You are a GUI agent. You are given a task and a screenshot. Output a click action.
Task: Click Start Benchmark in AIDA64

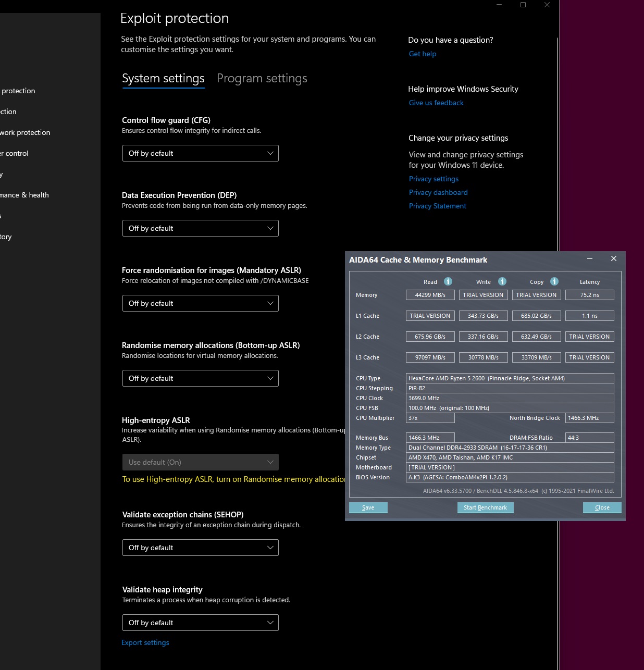[486, 507]
